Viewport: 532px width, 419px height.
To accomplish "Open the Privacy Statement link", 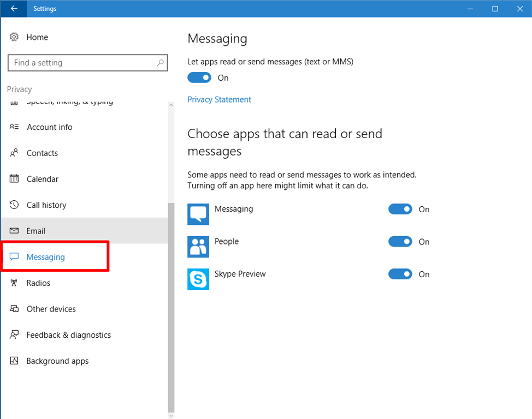I will click(219, 99).
